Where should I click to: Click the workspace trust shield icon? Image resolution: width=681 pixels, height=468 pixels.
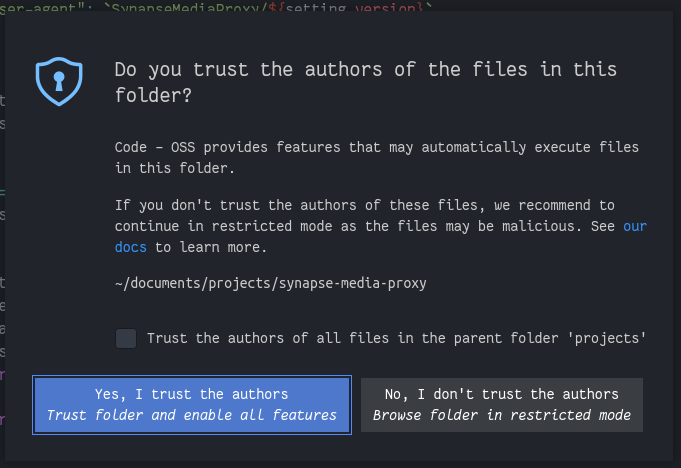(x=59, y=81)
